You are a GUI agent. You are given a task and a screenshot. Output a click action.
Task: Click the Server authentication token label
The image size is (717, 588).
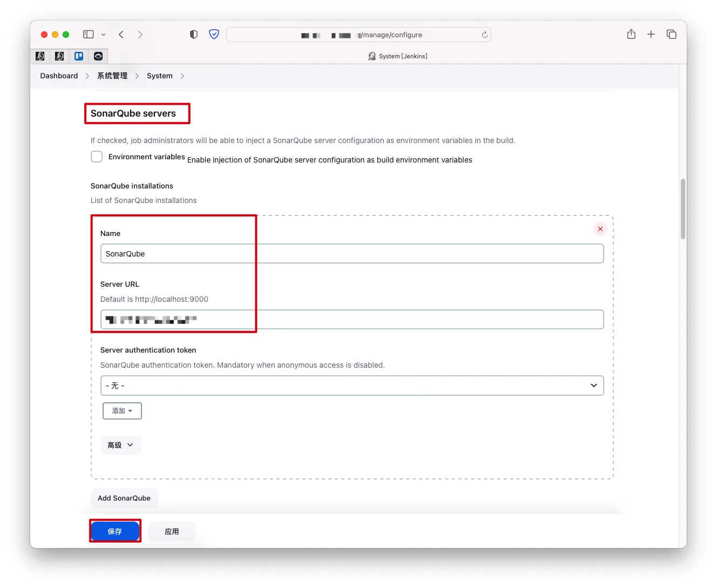[x=148, y=350]
